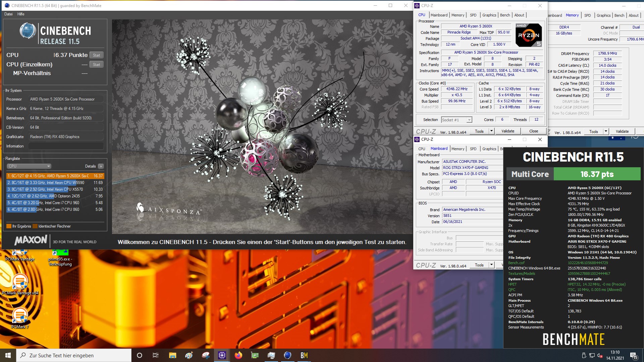Click the CPU-Z title icon in top window
The height and width of the screenshot is (362, 644).
click(x=417, y=6)
